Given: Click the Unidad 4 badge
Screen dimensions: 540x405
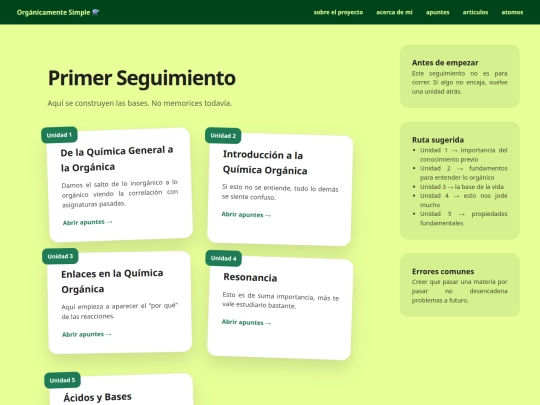Looking at the screenshot, I should point(224,258).
